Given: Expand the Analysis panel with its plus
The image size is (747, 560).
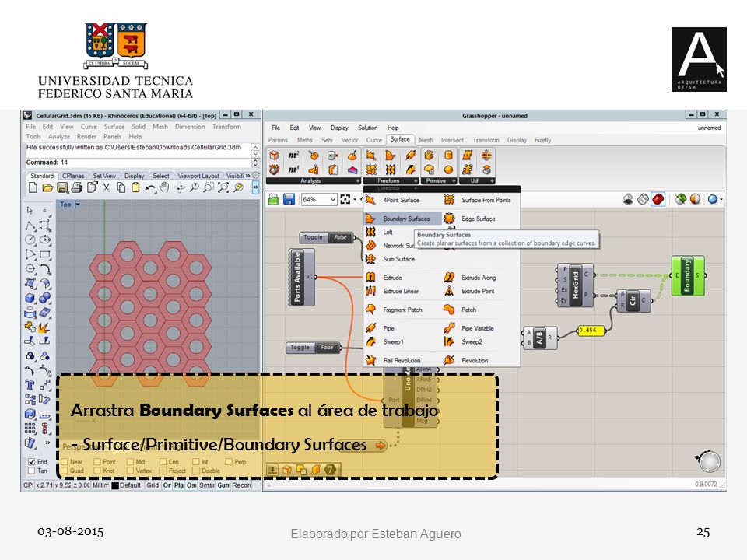Looking at the screenshot, I should pos(358,181).
